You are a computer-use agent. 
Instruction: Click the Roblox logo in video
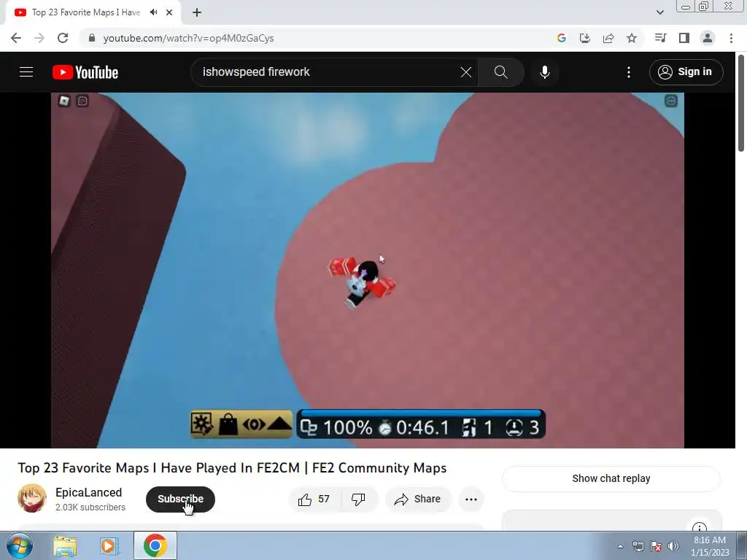pos(64,101)
